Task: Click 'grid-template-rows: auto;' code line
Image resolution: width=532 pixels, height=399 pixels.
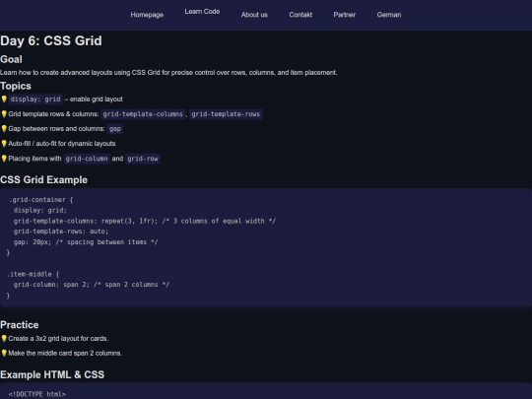Action: click(61, 232)
